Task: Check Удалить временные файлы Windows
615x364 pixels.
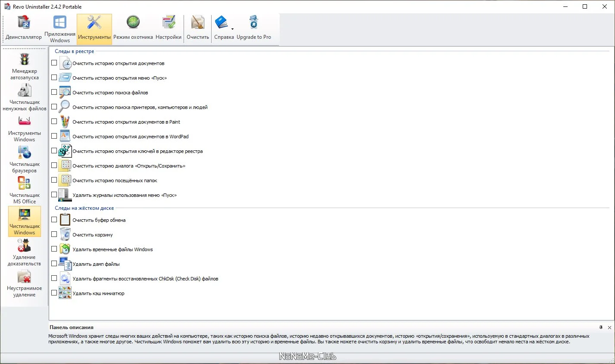Action: point(54,249)
